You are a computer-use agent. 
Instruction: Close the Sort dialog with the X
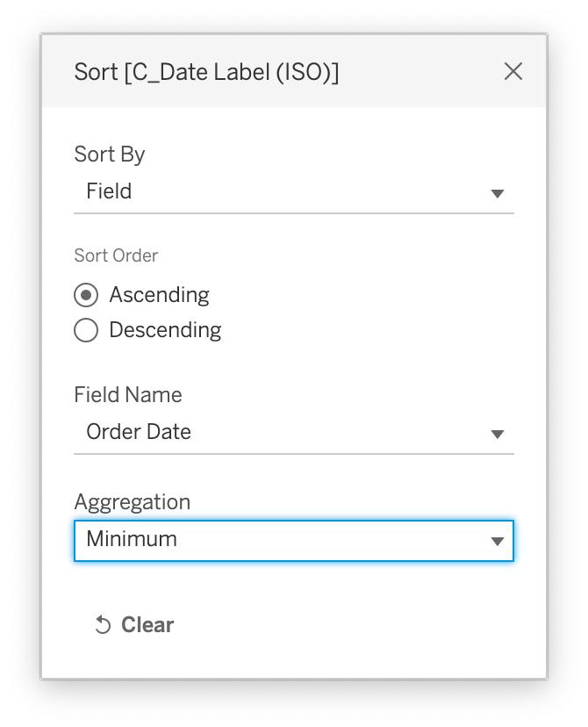[x=513, y=71]
